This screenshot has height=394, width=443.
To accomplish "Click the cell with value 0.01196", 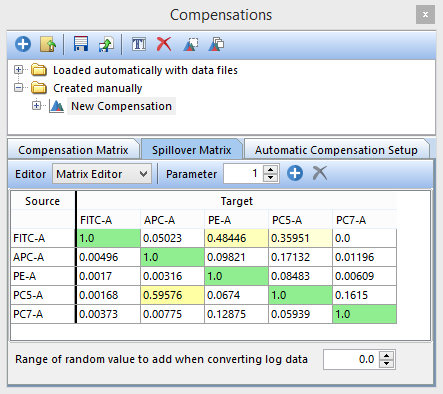I will pyautogui.click(x=364, y=257).
